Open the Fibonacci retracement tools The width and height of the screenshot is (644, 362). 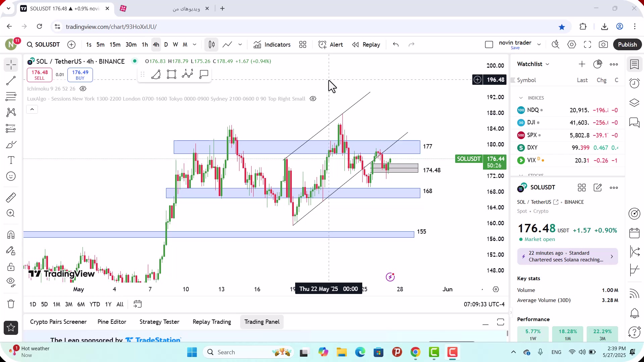click(11, 97)
